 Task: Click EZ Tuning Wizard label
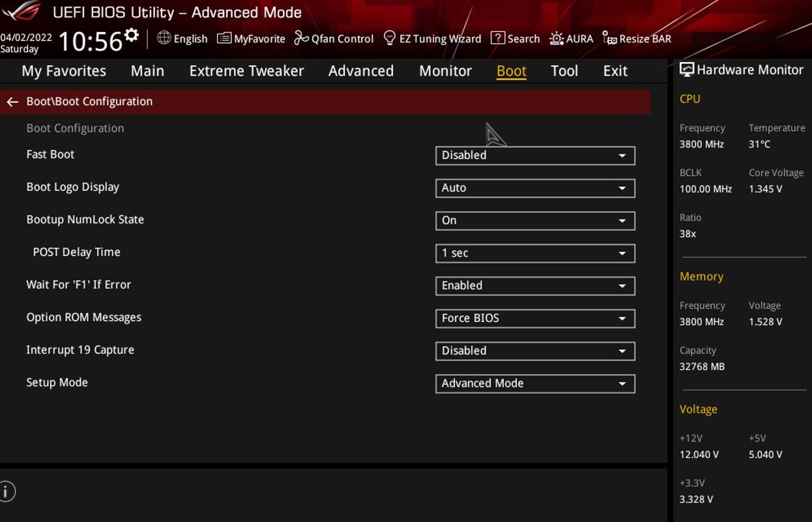(x=441, y=38)
